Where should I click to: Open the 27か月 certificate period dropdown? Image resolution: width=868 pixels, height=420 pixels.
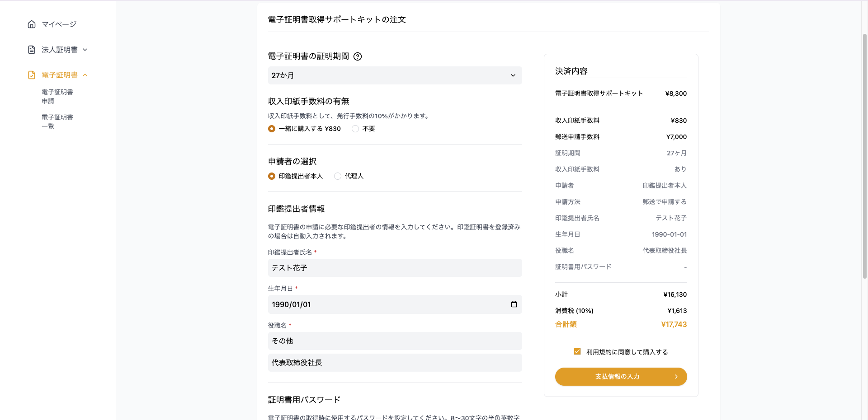tap(395, 75)
